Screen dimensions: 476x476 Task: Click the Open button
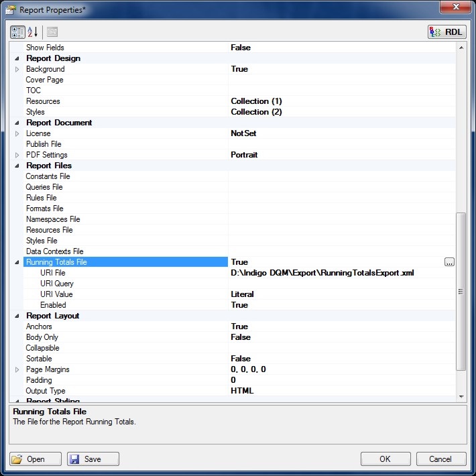pos(36,459)
